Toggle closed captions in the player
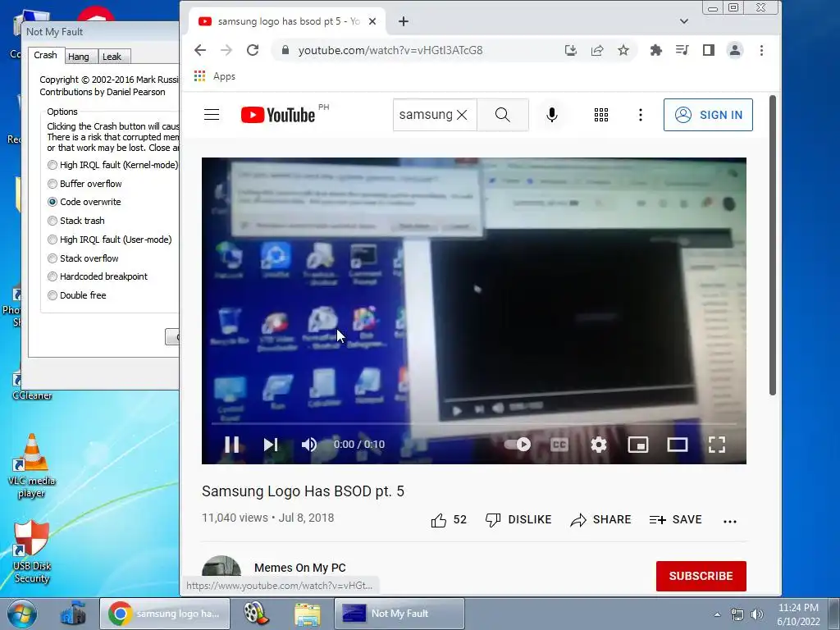This screenshot has width=840, height=630. coord(559,444)
